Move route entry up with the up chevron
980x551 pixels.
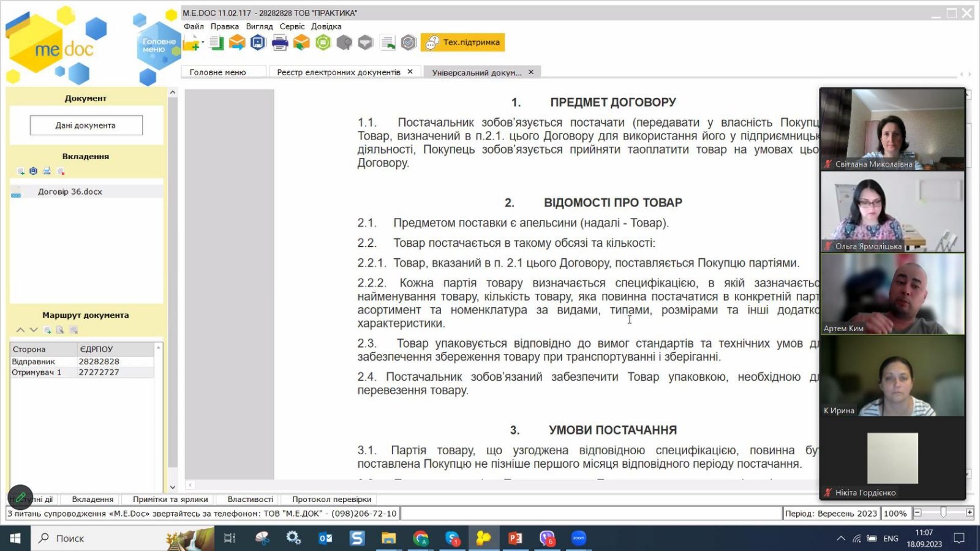click(20, 330)
